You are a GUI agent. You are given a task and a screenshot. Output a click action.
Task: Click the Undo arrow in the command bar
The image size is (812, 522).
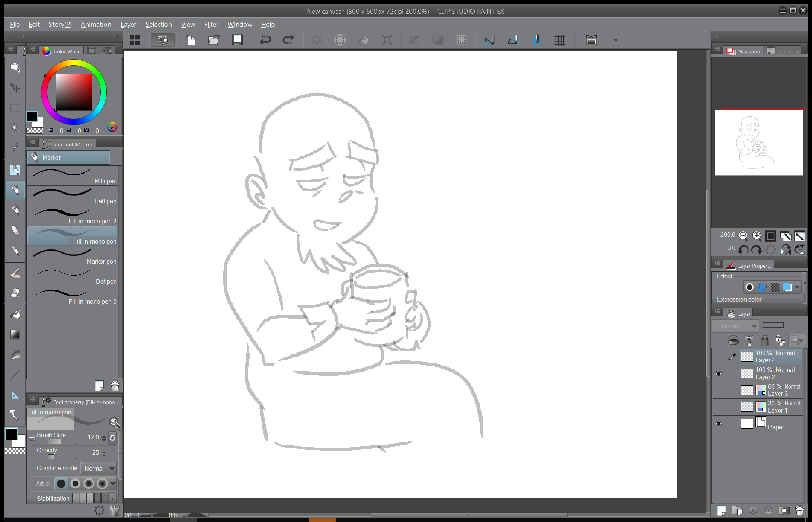pyautogui.click(x=265, y=40)
